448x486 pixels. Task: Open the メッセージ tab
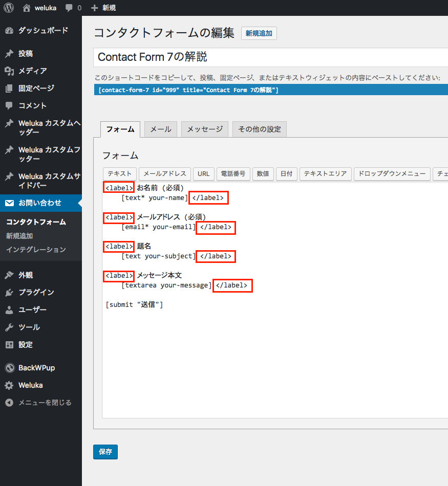205,129
